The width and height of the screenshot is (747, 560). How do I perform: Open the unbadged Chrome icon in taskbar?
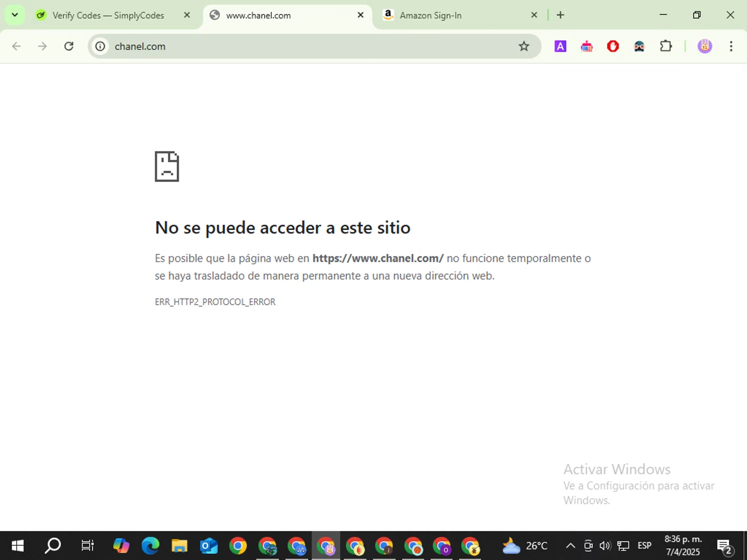click(238, 546)
